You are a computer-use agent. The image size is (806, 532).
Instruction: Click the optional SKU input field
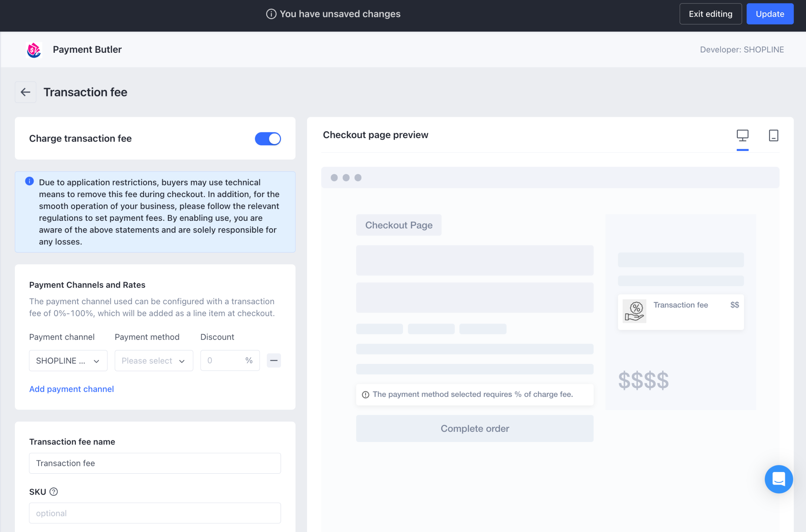(x=155, y=513)
